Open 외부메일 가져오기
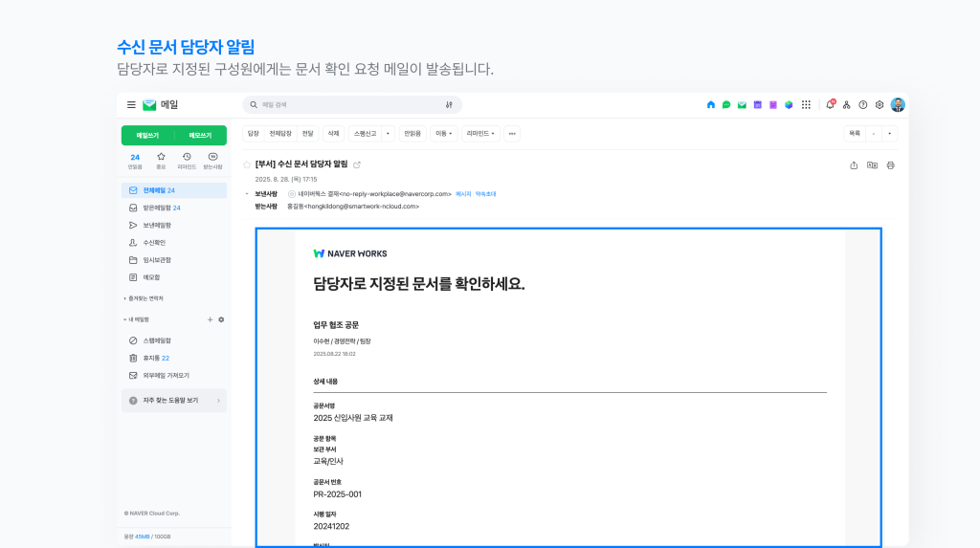The height and width of the screenshot is (548, 980). pos(174,376)
